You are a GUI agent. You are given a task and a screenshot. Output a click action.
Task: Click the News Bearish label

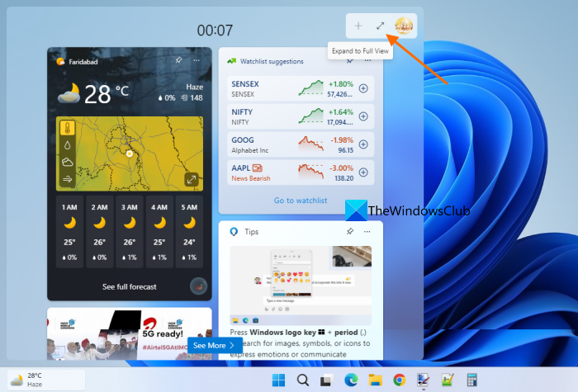coord(251,178)
